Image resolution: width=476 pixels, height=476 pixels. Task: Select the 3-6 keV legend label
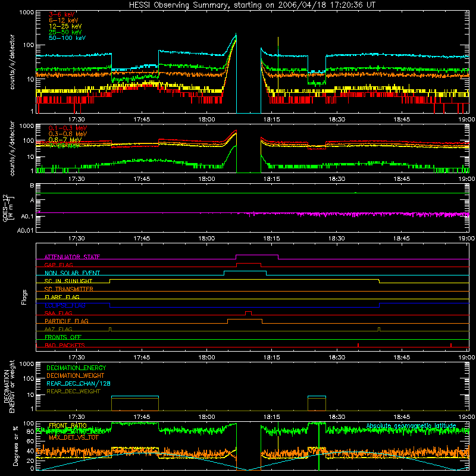click(61, 14)
